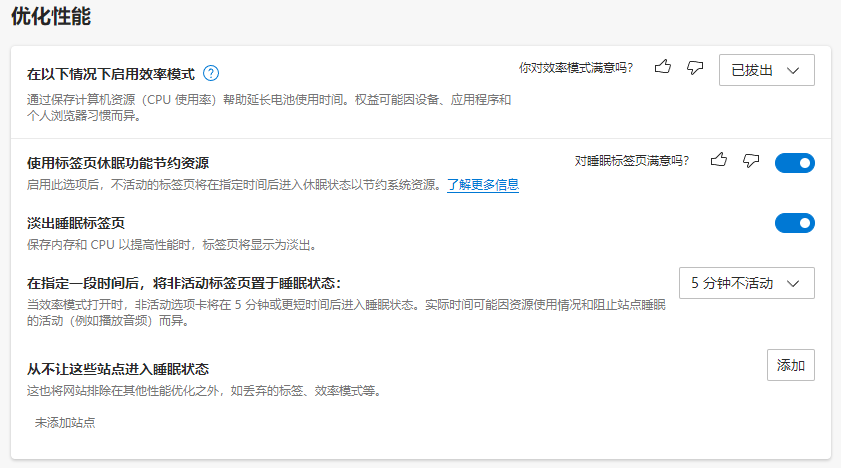Expand the 5 分钟不活动 dropdown

coord(746,283)
